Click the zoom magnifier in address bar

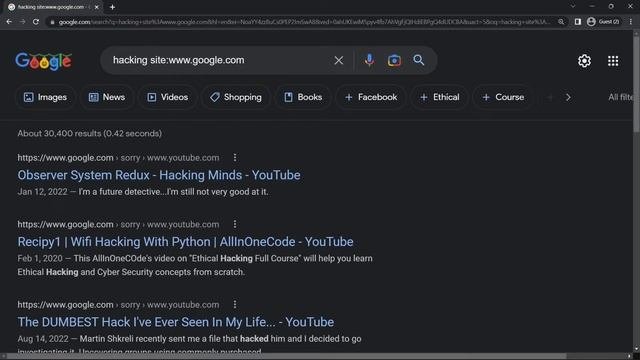coord(561,22)
